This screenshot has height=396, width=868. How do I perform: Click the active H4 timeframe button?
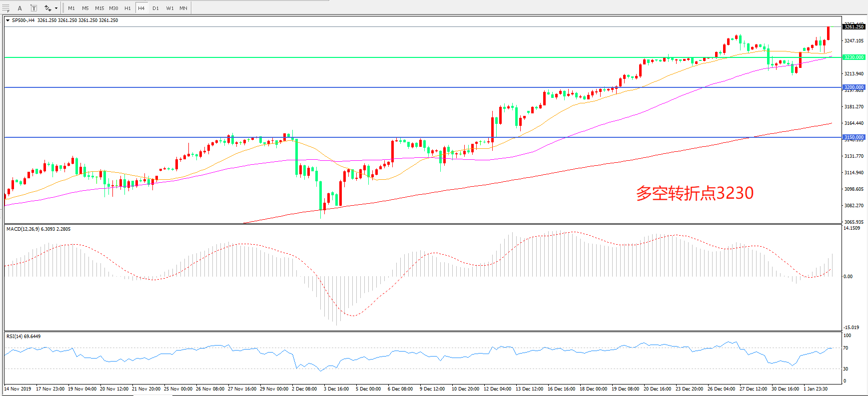tap(141, 8)
